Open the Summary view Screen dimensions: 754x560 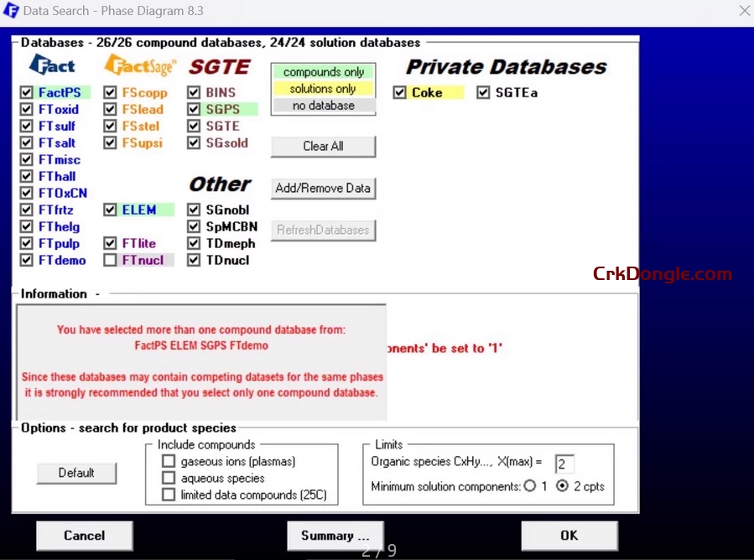(x=335, y=536)
